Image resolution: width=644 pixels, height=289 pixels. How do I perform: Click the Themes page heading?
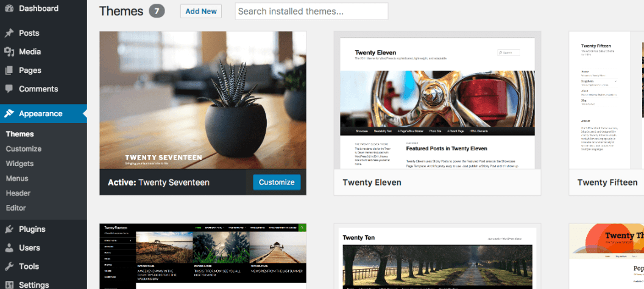(121, 11)
